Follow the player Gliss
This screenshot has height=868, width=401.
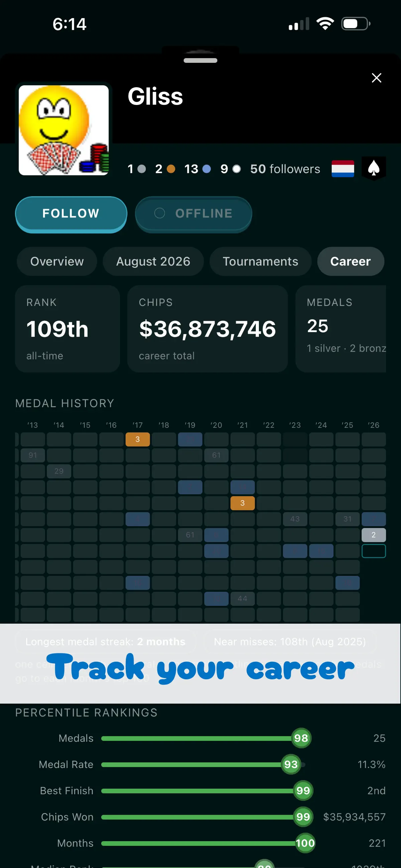pos(71,214)
